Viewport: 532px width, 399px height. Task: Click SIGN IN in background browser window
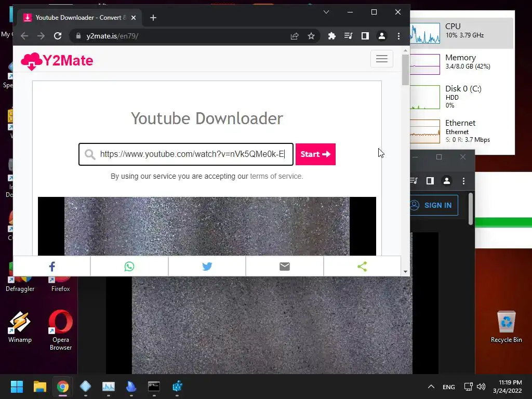(x=434, y=205)
